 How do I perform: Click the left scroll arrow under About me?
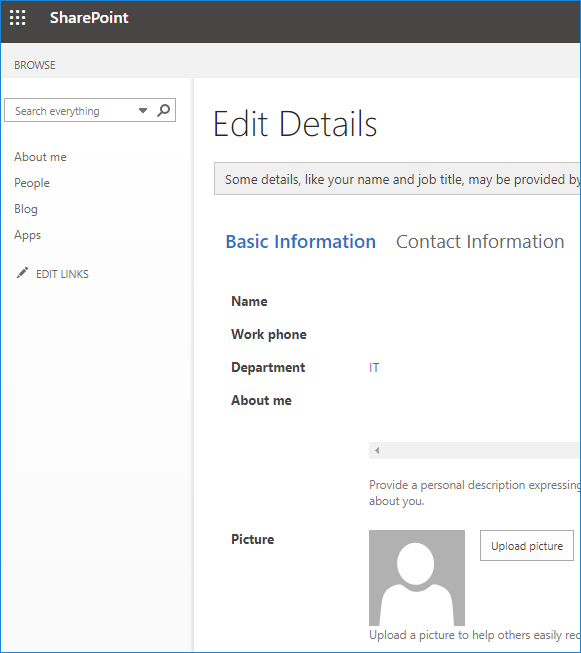pyautogui.click(x=377, y=450)
